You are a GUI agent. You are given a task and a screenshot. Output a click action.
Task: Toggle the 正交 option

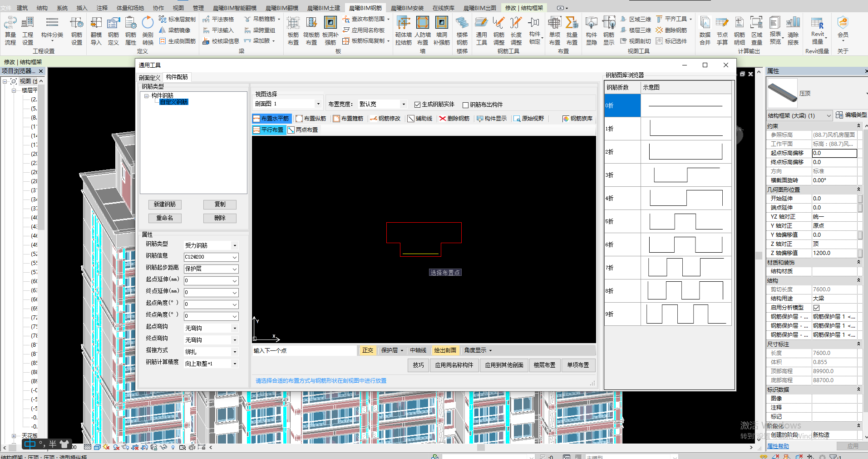coord(367,350)
